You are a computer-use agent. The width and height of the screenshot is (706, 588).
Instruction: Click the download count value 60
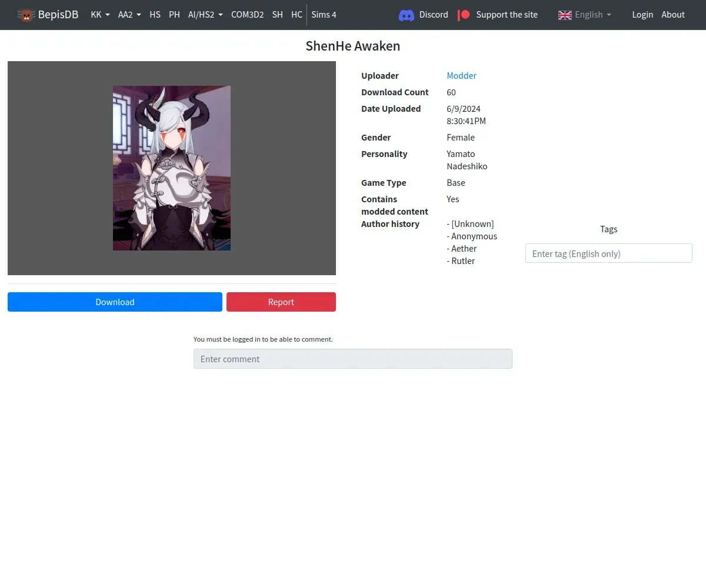451,92
